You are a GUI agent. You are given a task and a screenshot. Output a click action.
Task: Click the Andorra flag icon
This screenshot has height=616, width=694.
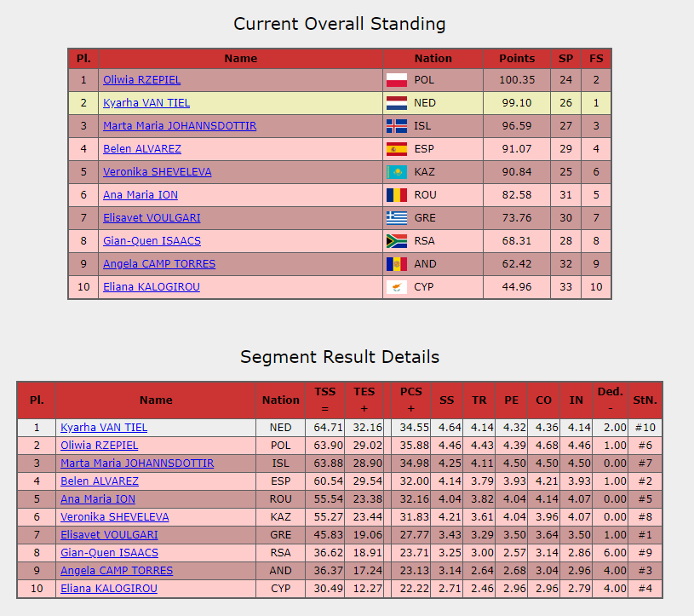tap(397, 264)
